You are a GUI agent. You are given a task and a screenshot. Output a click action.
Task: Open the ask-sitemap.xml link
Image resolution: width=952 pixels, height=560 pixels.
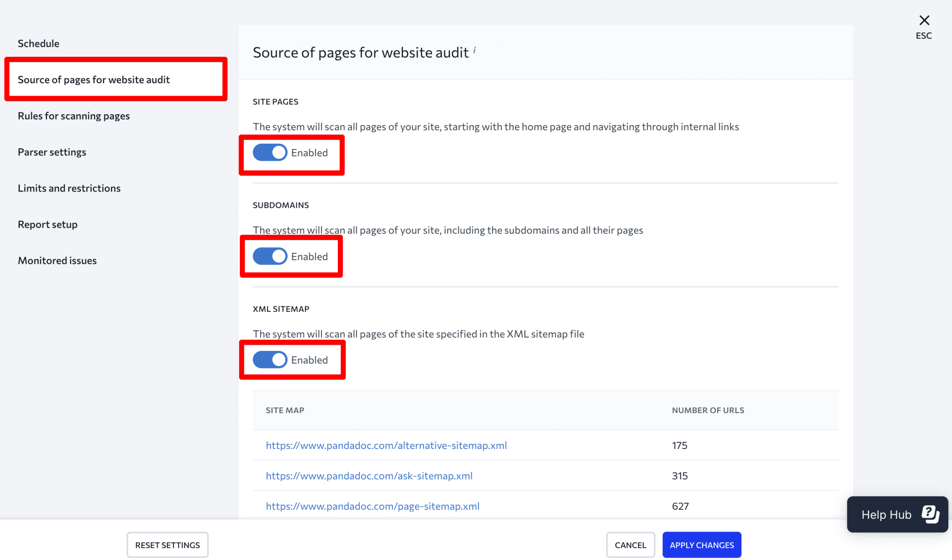[369, 475]
